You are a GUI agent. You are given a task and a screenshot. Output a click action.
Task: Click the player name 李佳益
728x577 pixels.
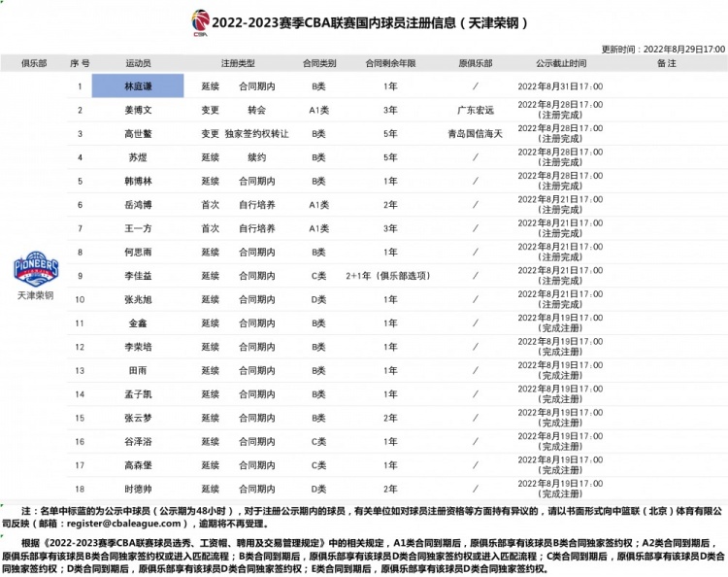[138, 276]
